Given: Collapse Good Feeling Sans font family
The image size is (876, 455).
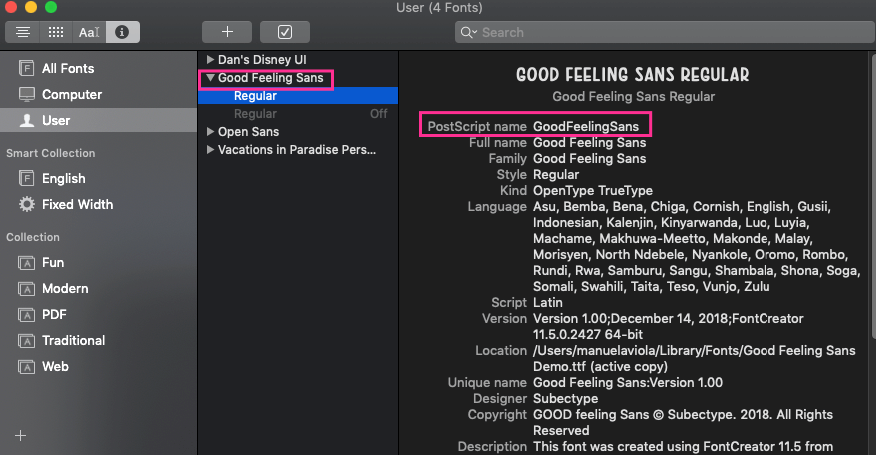Looking at the screenshot, I should pyautogui.click(x=210, y=78).
